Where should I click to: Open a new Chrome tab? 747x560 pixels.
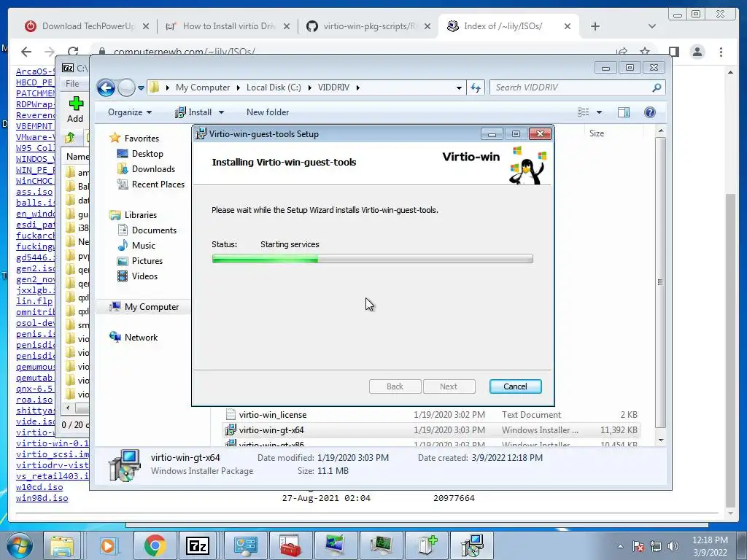point(595,27)
